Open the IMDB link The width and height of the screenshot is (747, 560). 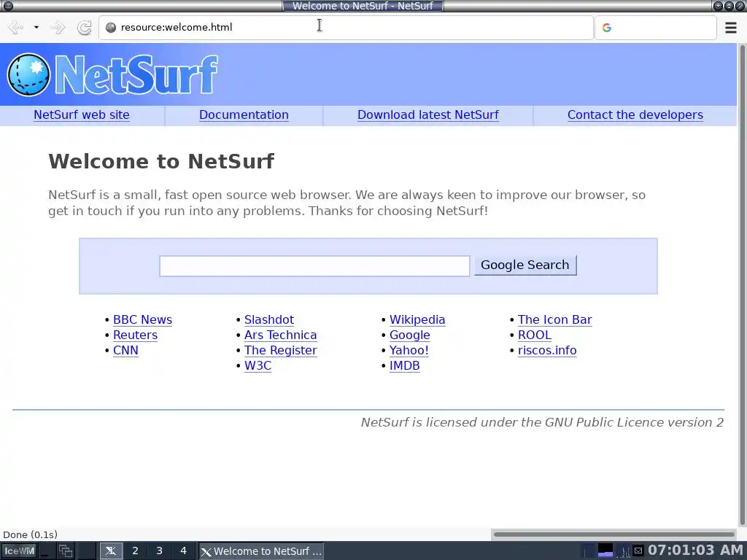405,366
